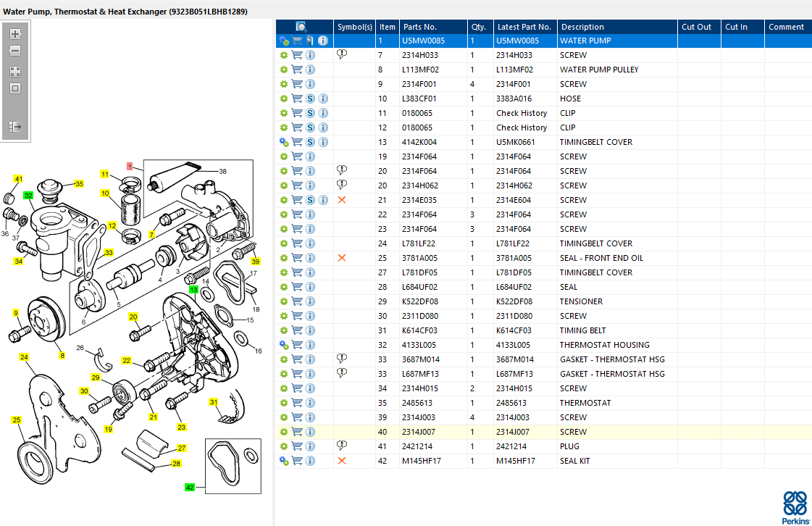Show info for WATER PUMP row
The height and width of the screenshot is (526, 812).
click(322, 41)
